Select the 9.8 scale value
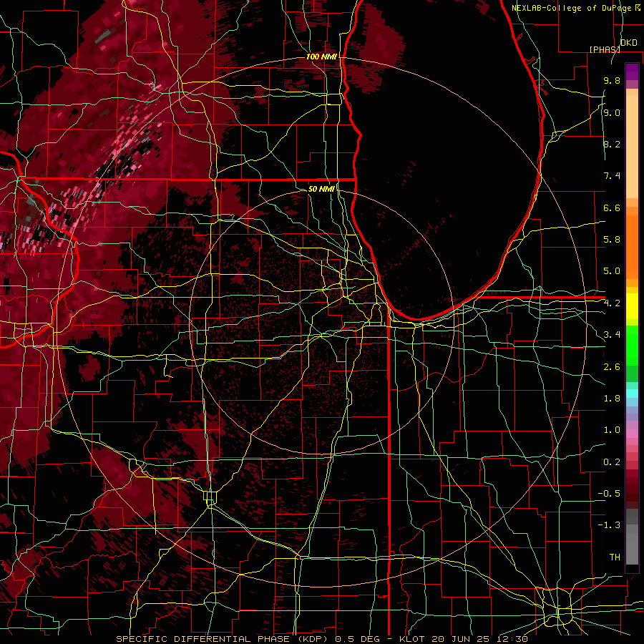 coord(612,80)
